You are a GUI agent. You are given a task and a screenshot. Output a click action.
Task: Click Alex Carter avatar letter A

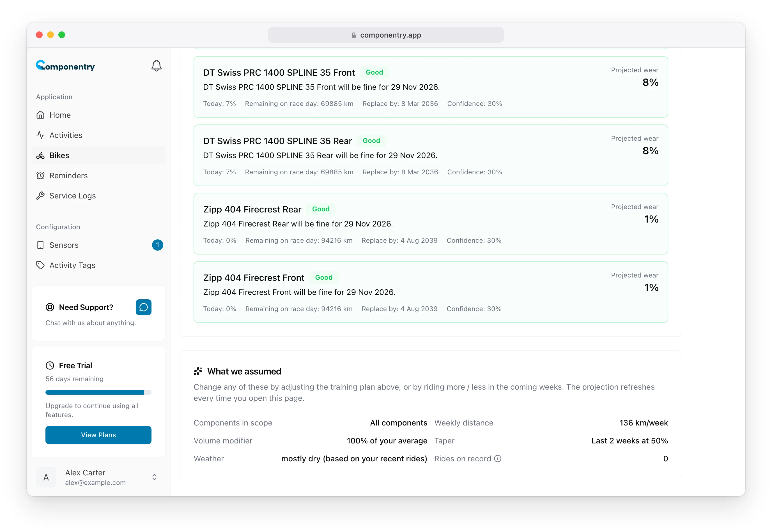point(46,477)
